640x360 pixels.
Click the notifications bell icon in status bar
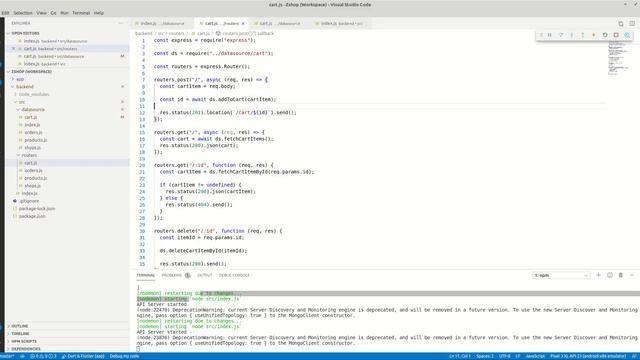[634, 356]
